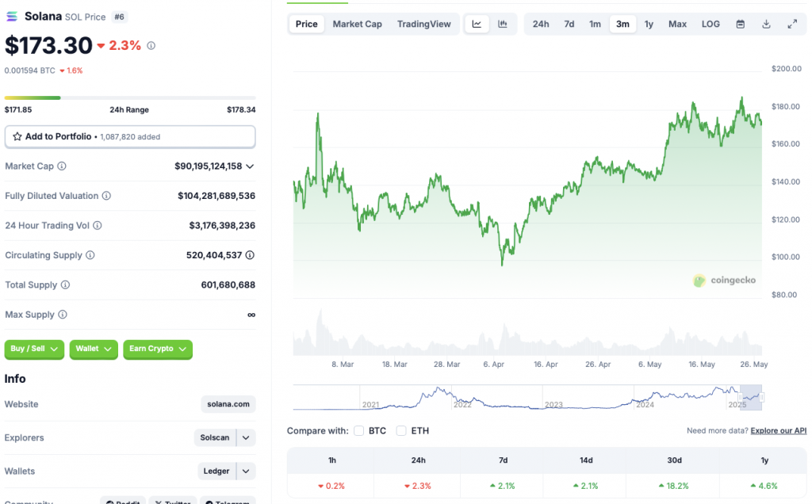Click the 24h Range progress bar

pos(130,97)
